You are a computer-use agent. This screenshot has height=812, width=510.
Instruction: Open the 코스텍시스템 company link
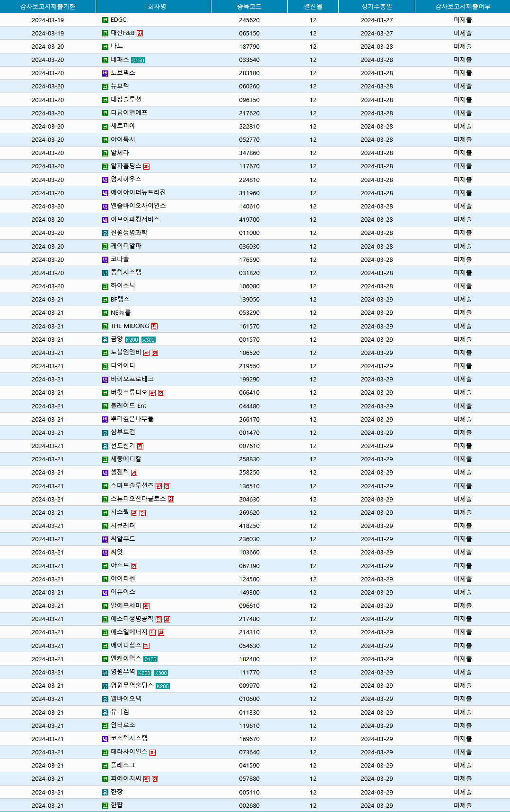pos(129,738)
